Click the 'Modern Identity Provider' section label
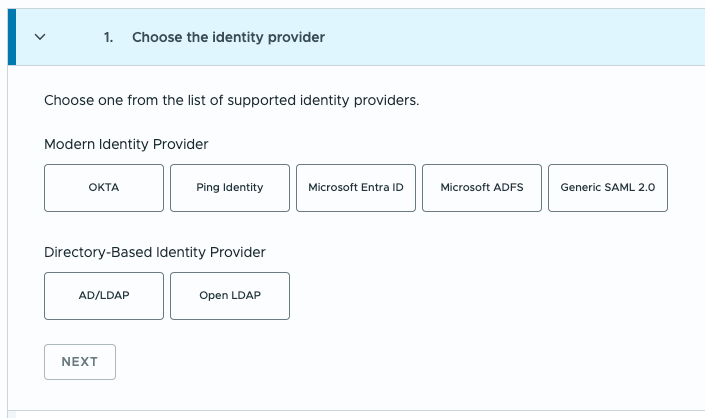 click(x=126, y=144)
